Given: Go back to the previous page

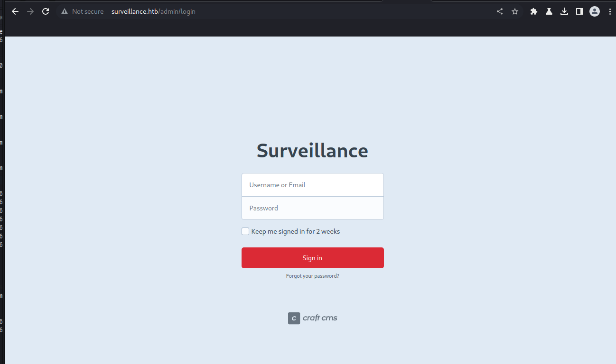Looking at the screenshot, I should pos(15,11).
